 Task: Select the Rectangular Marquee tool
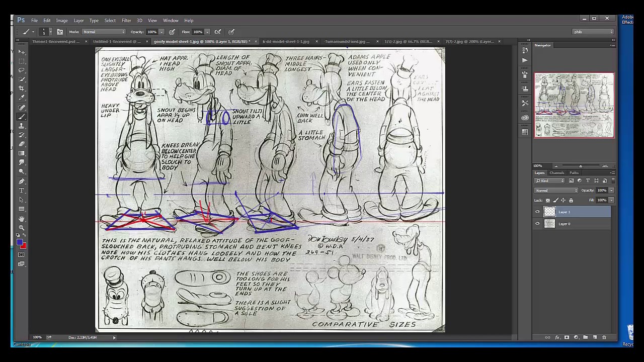tap(22, 61)
